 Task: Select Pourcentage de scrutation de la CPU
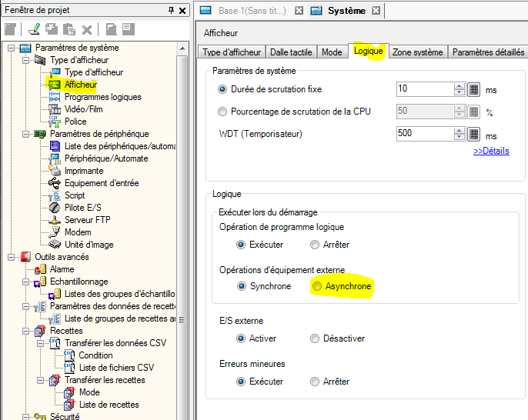click(222, 112)
